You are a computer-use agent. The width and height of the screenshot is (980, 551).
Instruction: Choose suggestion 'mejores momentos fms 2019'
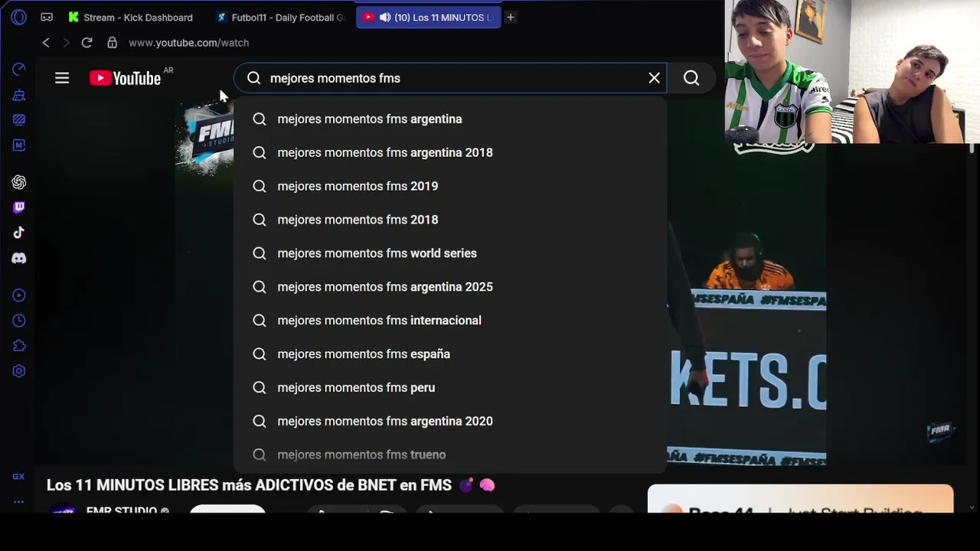(450, 186)
